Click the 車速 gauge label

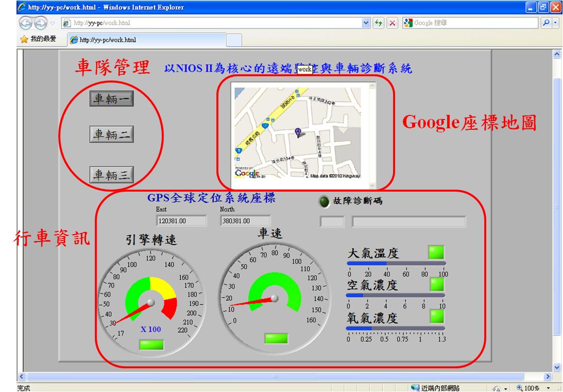click(x=270, y=234)
